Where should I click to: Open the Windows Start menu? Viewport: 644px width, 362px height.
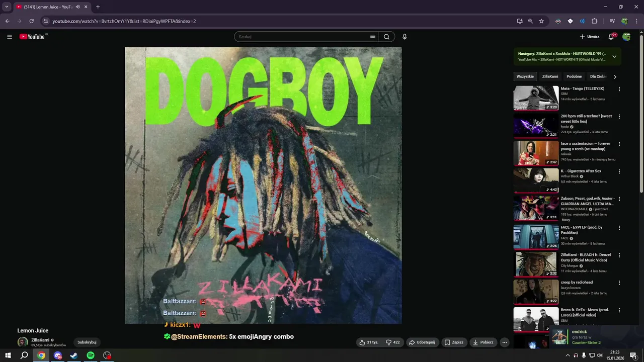coord(8,355)
